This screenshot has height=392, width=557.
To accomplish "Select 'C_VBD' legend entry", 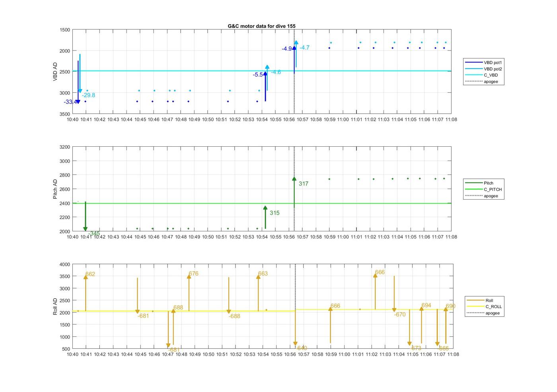I will (x=481, y=75).
